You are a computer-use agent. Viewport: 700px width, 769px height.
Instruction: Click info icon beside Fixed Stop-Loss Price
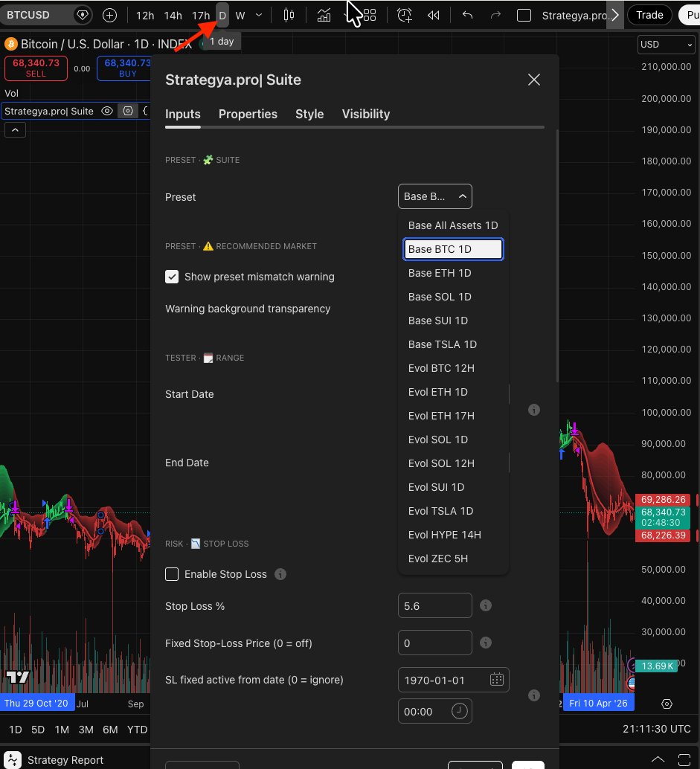[486, 643]
